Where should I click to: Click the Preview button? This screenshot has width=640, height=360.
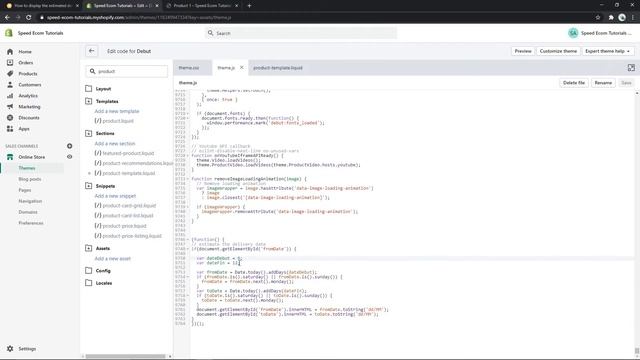point(523,51)
